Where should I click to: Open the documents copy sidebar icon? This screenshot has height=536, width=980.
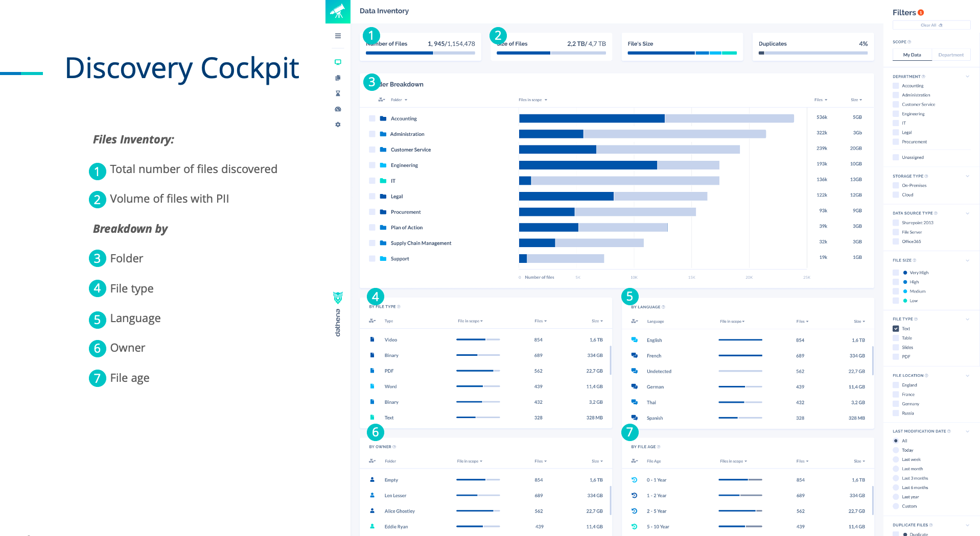coord(338,78)
